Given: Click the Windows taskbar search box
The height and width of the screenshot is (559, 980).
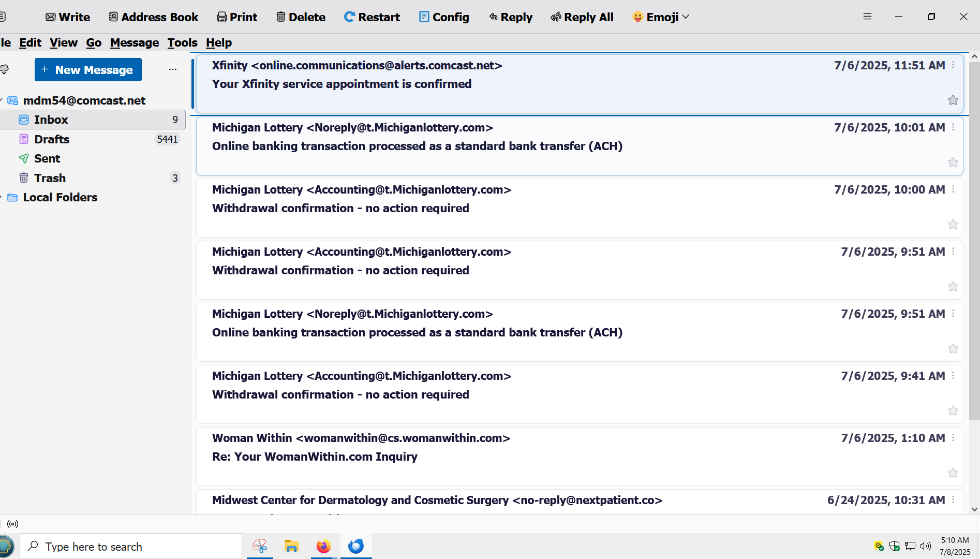Looking at the screenshot, I should tap(131, 547).
